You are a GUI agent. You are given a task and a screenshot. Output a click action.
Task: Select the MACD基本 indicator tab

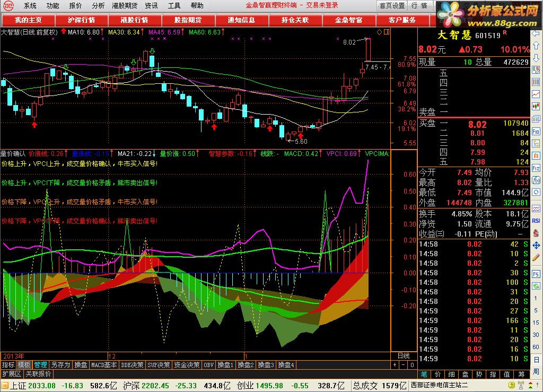104,365
